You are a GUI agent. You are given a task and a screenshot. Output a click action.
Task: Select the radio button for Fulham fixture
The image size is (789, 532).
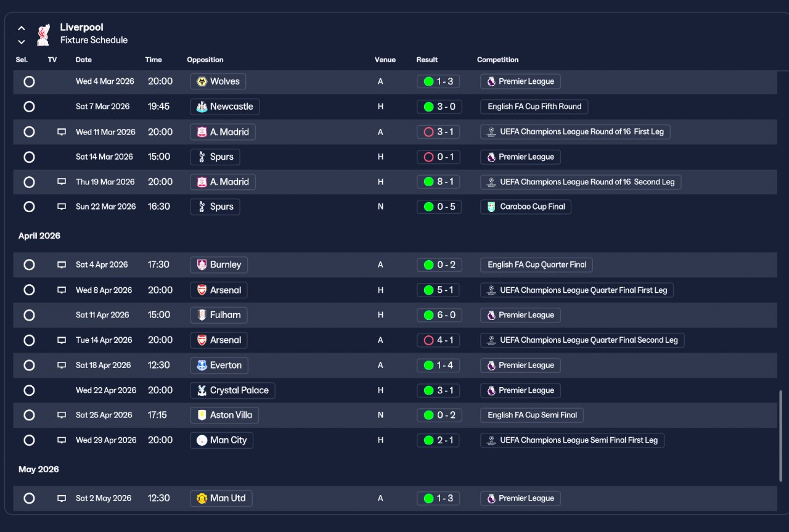click(x=29, y=315)
